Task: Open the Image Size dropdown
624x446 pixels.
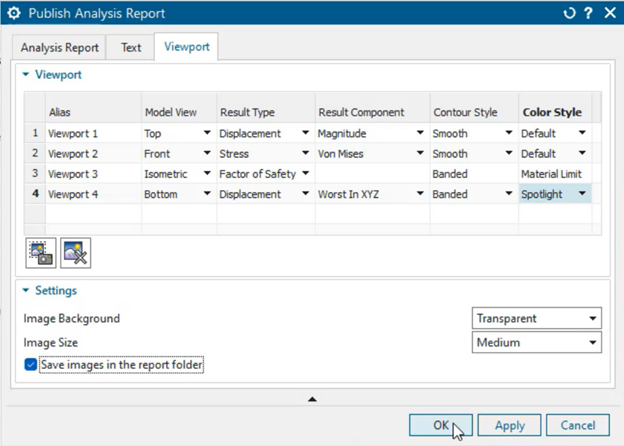Action: click(x=537, y=343)
